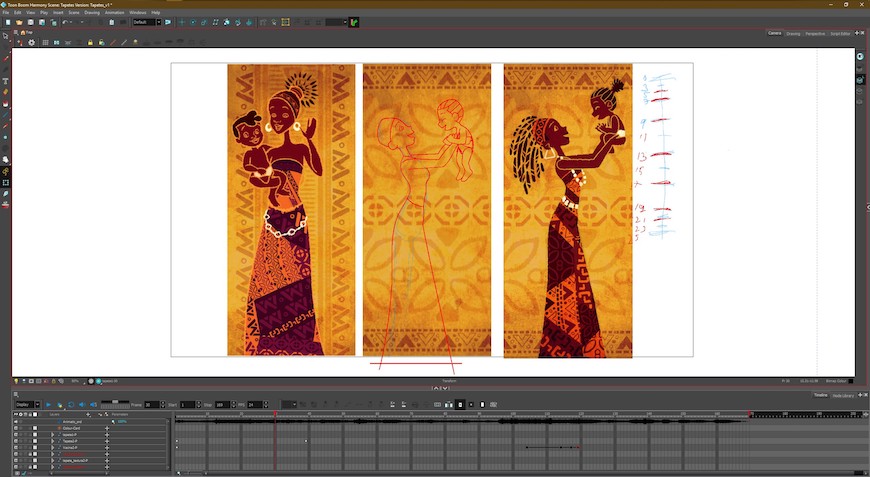Viewport: 870px width, 477px height.
Task: Toggle the Sound playback button
Action: [x=82, y=405]
